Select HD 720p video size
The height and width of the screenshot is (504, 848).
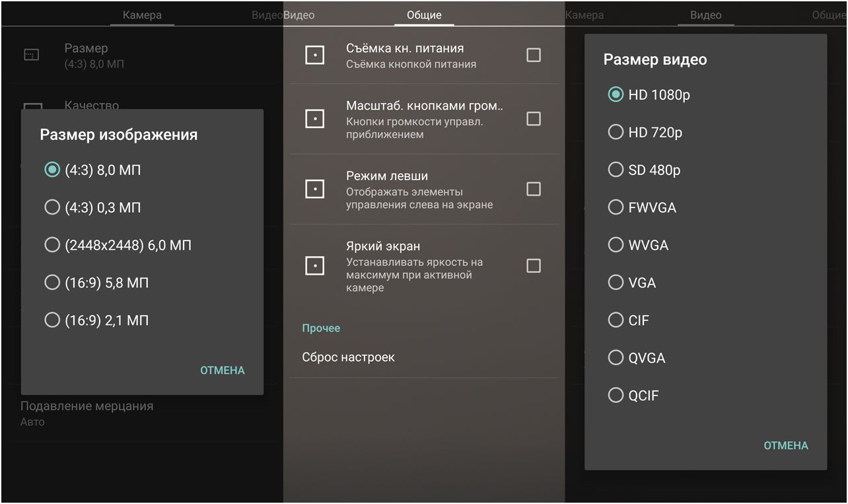point(616,133)
